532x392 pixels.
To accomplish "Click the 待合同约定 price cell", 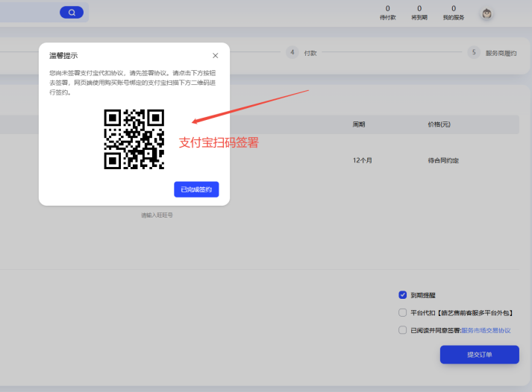I will click(x=443, y=160).
